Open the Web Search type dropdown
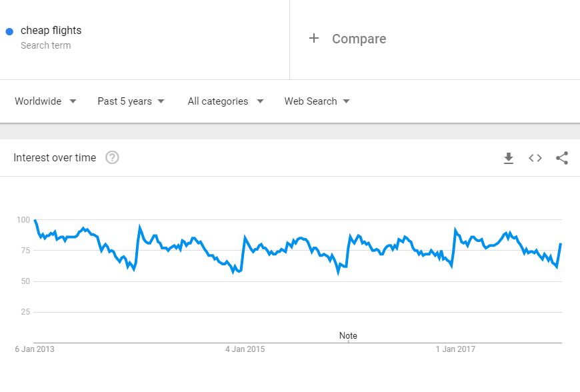 pyautogui.click(x=317, y=101)
